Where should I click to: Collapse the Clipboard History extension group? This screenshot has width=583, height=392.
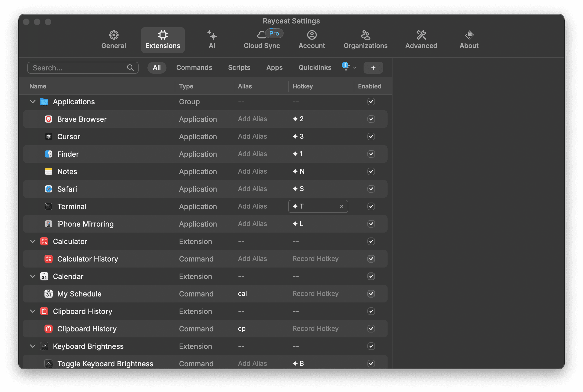tap(33, 311)
